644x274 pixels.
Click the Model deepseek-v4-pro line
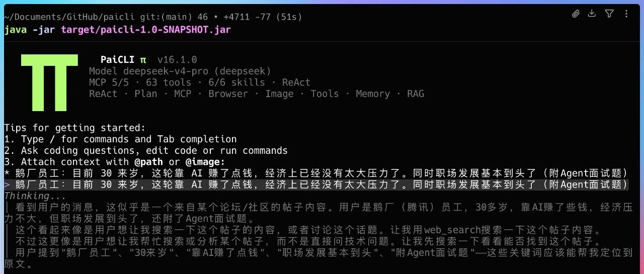point(180,71)
